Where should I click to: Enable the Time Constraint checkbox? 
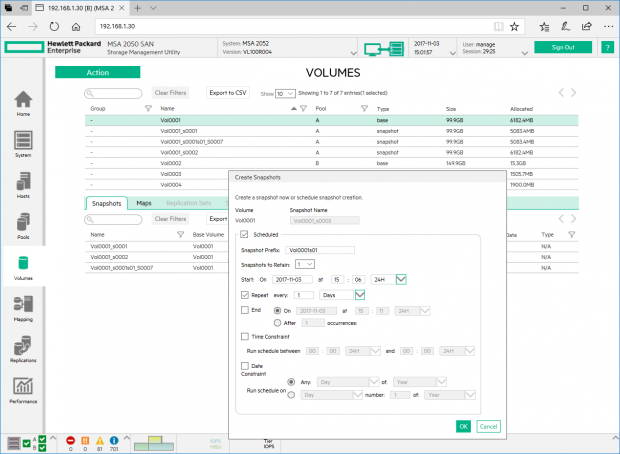(245, 337)
